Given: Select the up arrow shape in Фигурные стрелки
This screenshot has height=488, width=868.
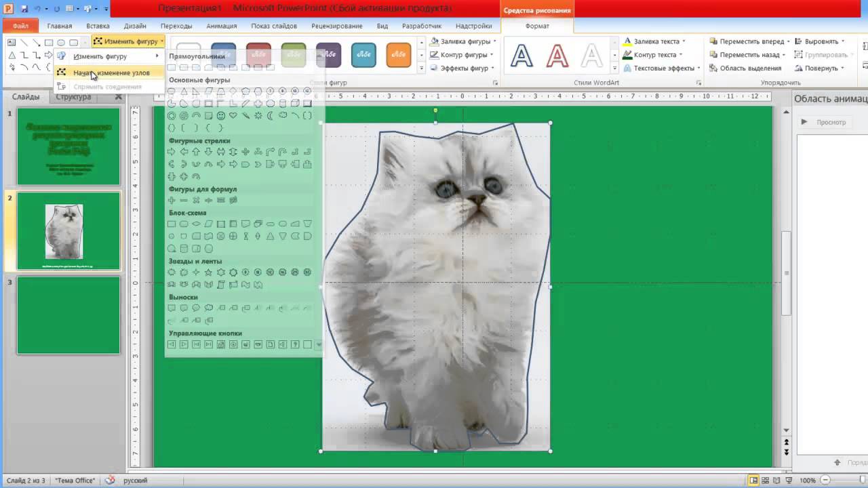Looking at the screenshot, I should point(196,152).
